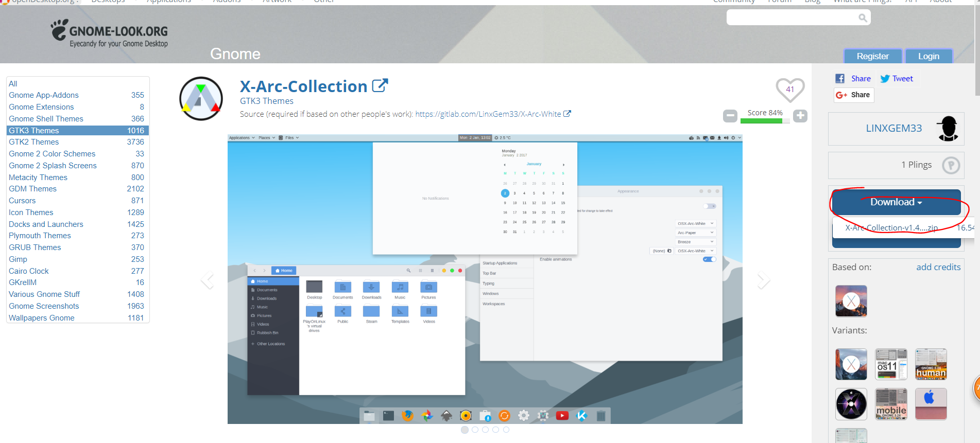980x443 pixels.
Task: Click the Login button
Action: [x=929, y=56]
